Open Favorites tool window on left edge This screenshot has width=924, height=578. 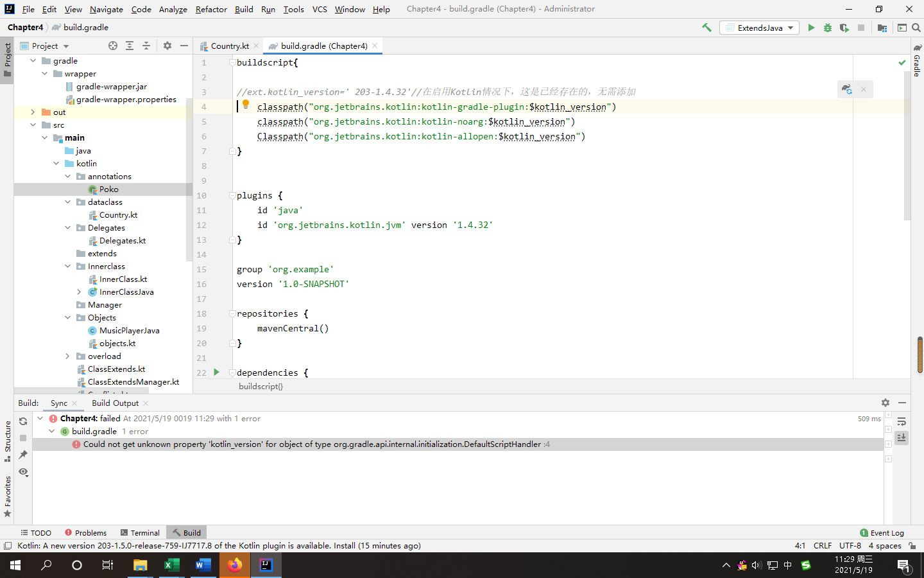(x=7, y=496)
